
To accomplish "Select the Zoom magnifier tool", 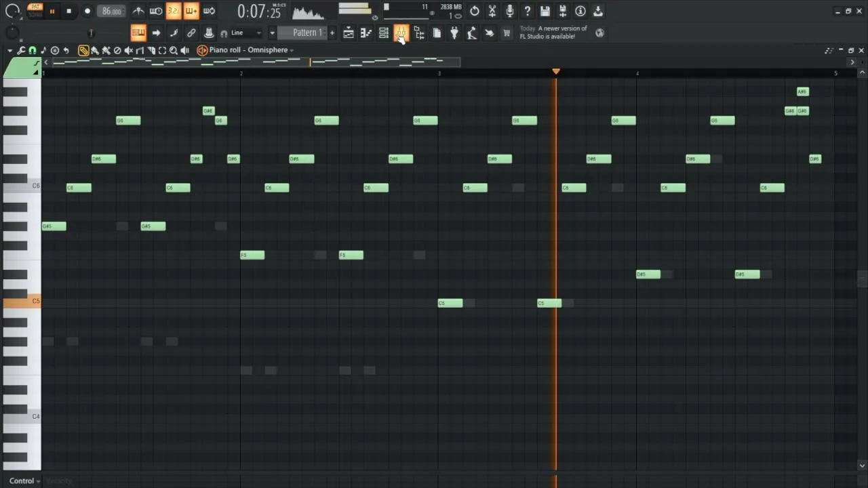I will click(174, 50).
